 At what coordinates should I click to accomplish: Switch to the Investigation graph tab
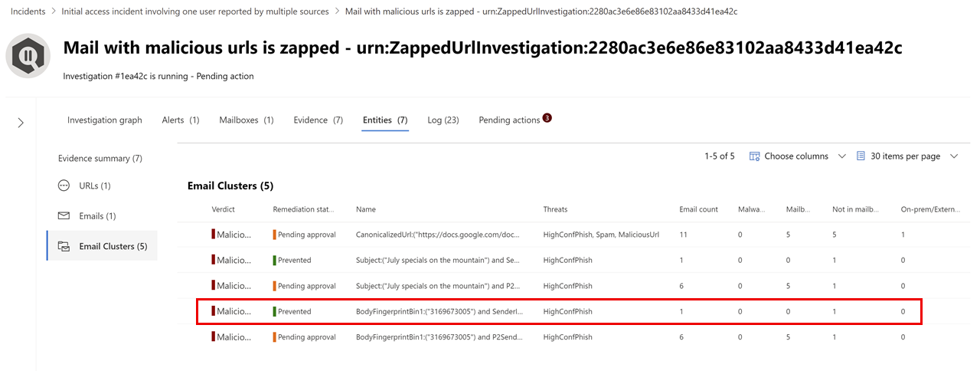pos(105,120)
